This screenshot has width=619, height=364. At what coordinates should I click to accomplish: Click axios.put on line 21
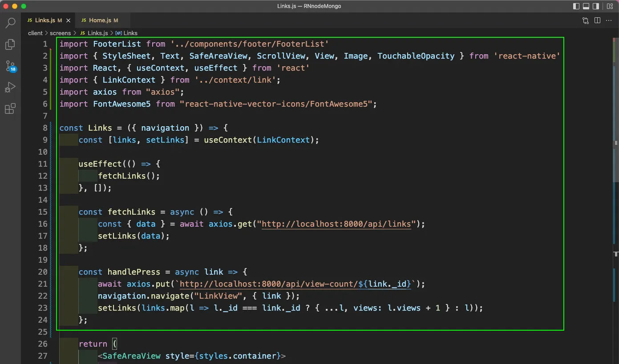[149, 284]
